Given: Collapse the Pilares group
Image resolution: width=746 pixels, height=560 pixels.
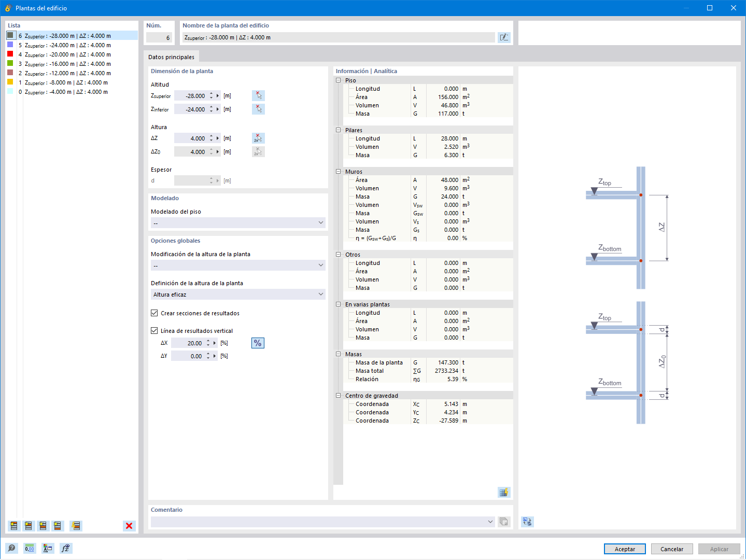Looking at the screenshot, I should (339, 130).
